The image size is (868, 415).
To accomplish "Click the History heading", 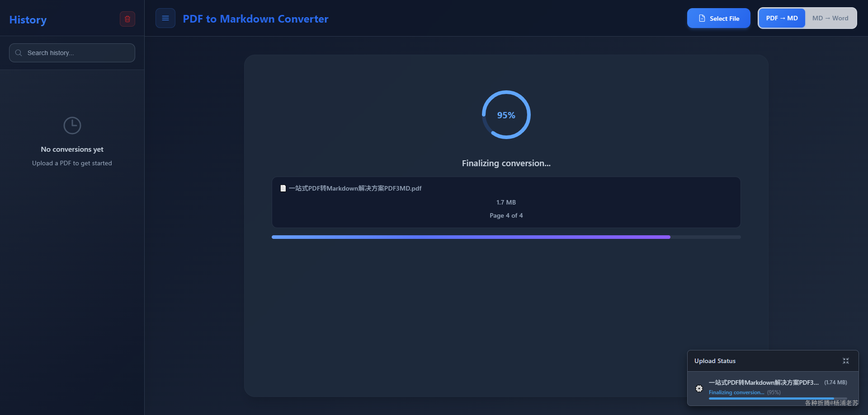I will (28, 20).
